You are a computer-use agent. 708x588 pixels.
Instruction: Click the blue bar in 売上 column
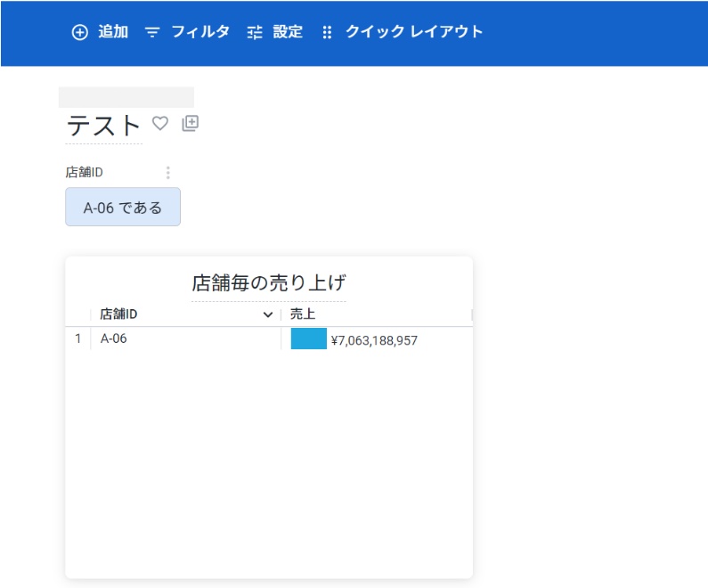308,339
